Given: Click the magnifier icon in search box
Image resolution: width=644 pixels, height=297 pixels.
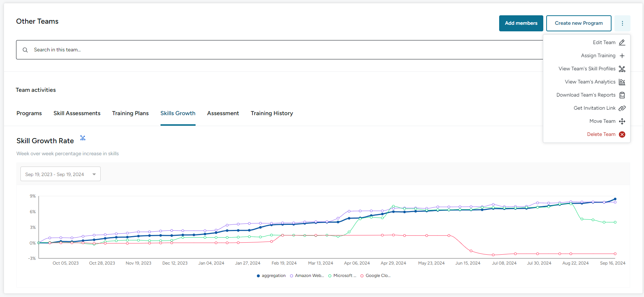Looking at the screenshot, I should pos(25,50).
